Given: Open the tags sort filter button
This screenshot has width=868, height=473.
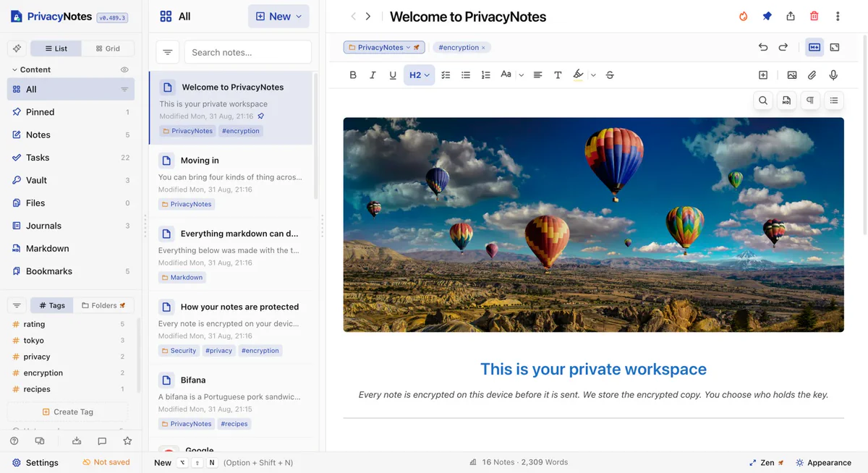Looking at the screenshot, I should 17,305.
